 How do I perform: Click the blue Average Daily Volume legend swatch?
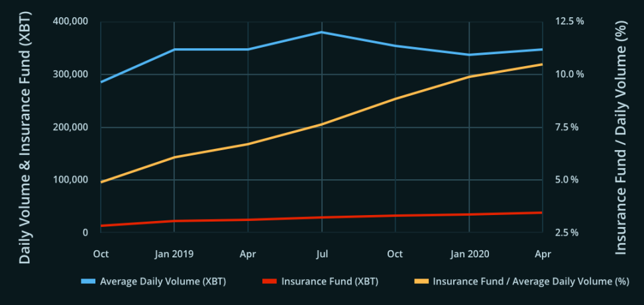tap(88, 282)
